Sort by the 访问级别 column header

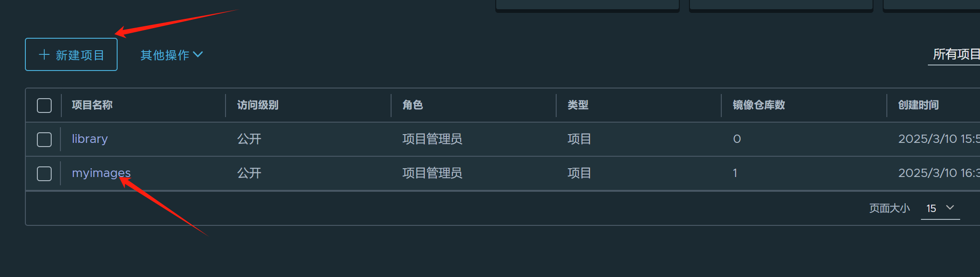point(257,105)
